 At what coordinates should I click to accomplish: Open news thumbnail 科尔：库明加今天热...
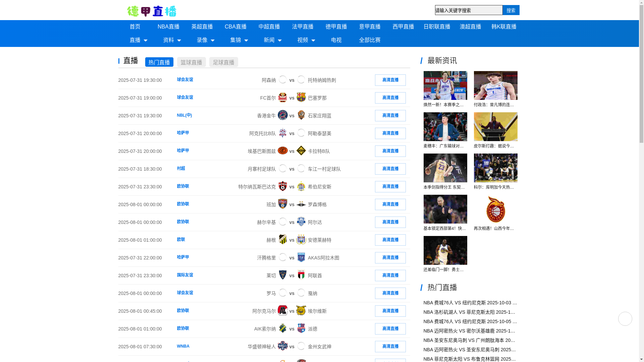pos(495,168)
